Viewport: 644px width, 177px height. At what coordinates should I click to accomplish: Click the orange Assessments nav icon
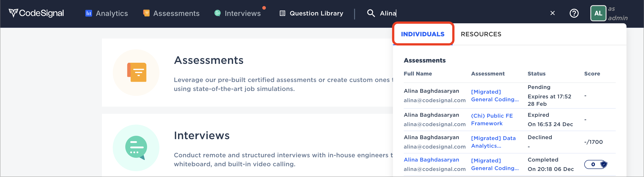click(x=146, y=13)
